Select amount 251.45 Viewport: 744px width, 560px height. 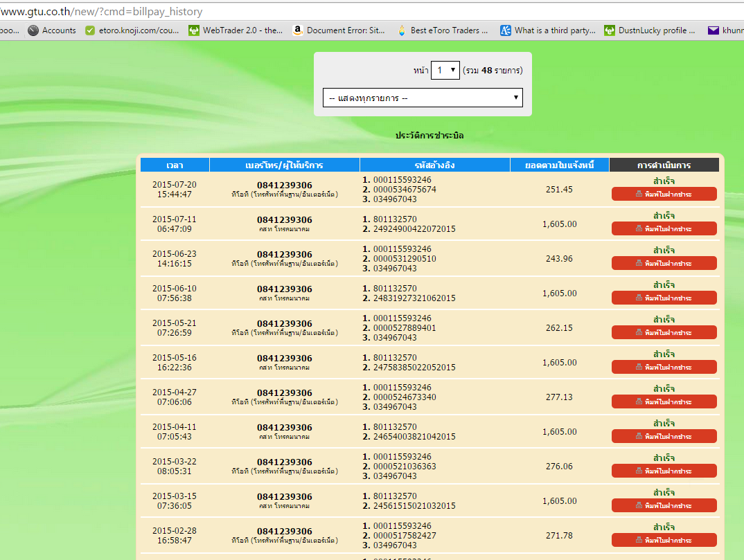559,189
